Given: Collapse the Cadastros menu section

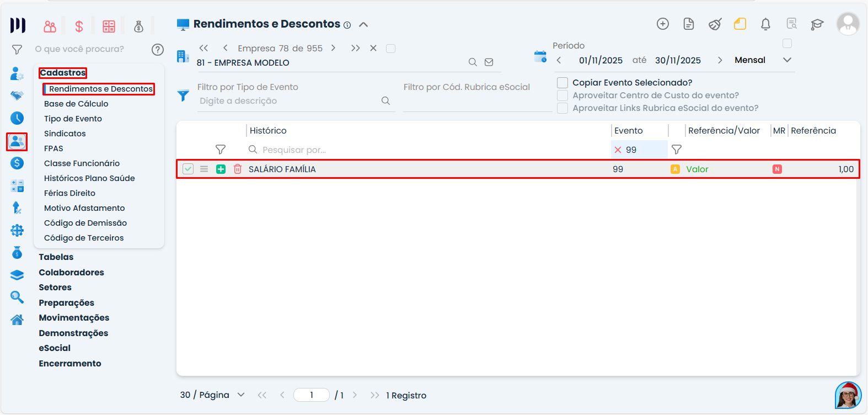Looking at the screenshot, I should point(63,73).
